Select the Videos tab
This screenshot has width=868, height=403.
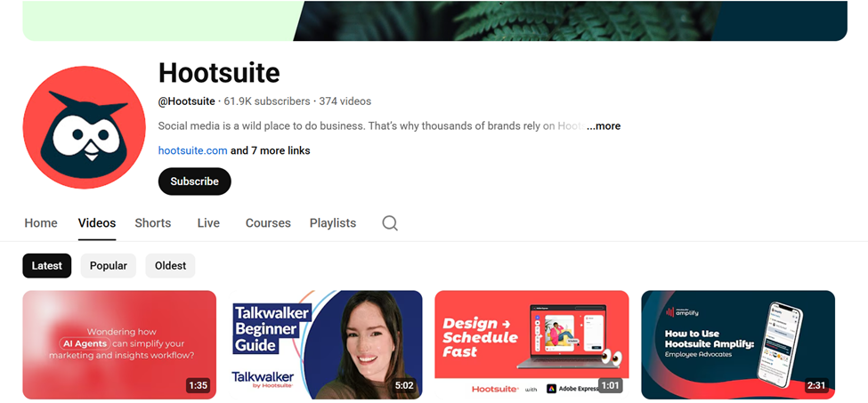(x=97, y=223)
